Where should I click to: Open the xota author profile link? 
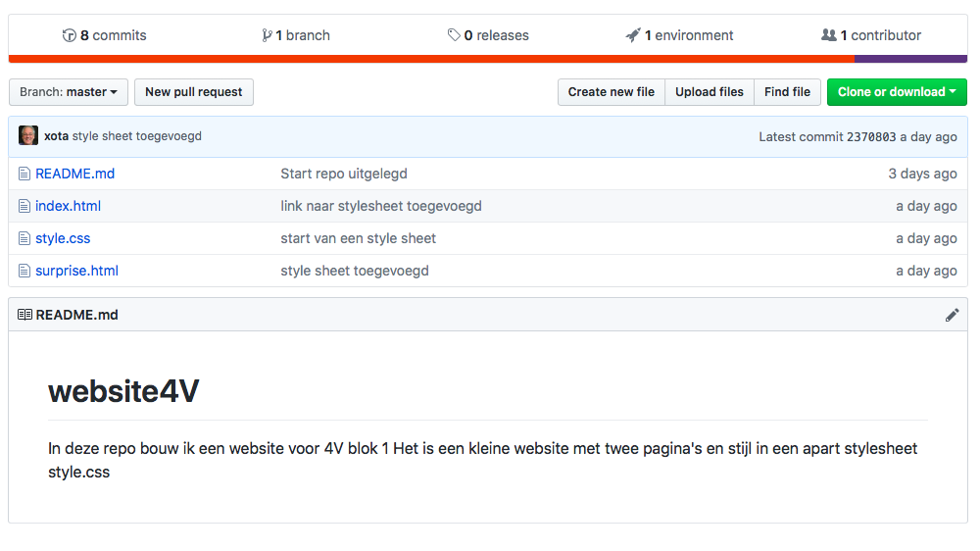56,135
